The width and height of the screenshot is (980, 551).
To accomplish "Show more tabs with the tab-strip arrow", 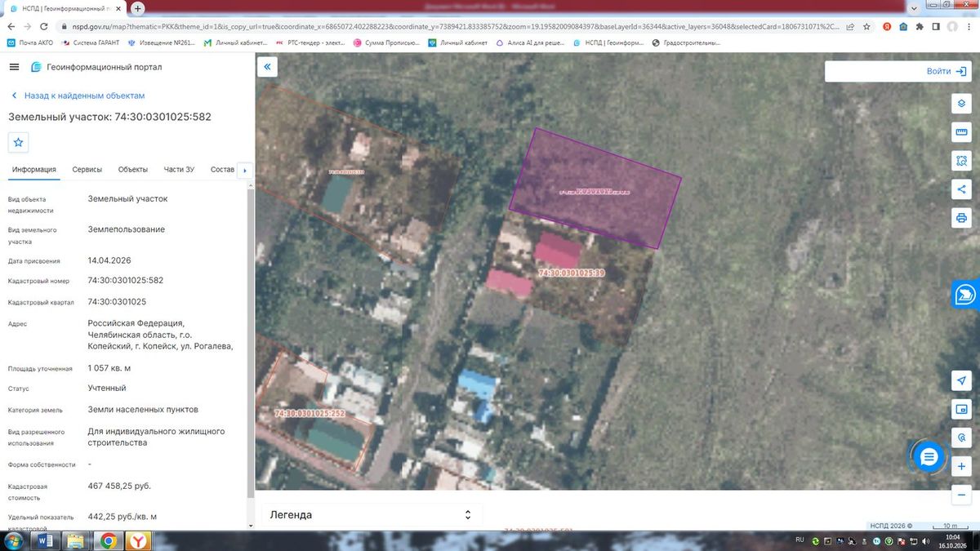I will point(244,170).
